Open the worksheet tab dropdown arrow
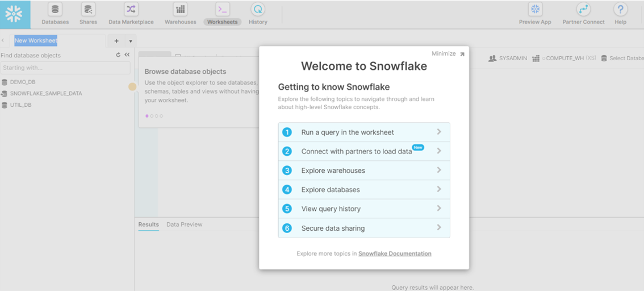 (x=130, y=41)
